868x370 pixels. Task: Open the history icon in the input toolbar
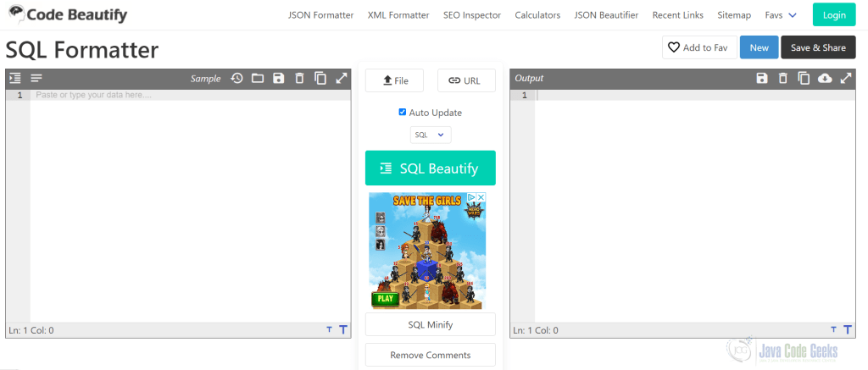(x=237, y=79)
